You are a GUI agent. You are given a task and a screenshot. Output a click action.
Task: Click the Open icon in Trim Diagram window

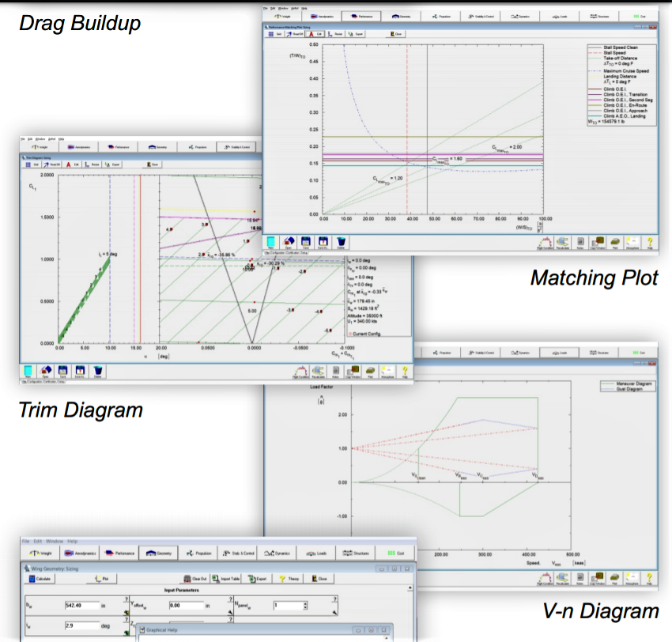point(45,371)
